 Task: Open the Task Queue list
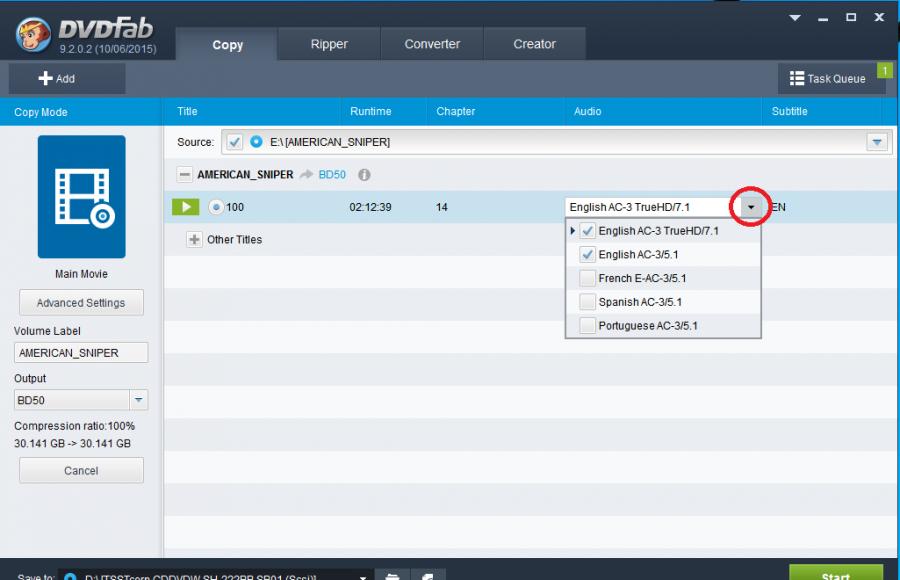coord(828,79)
